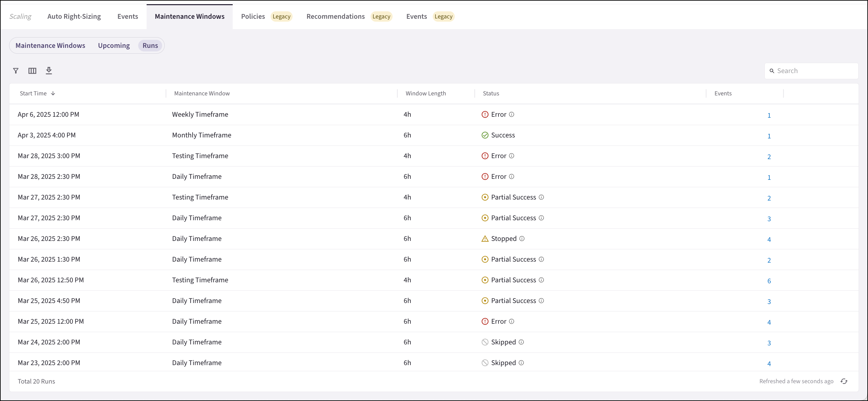
Task: Select the Maintenance Windows sub-tab
Action: point(50,46)
